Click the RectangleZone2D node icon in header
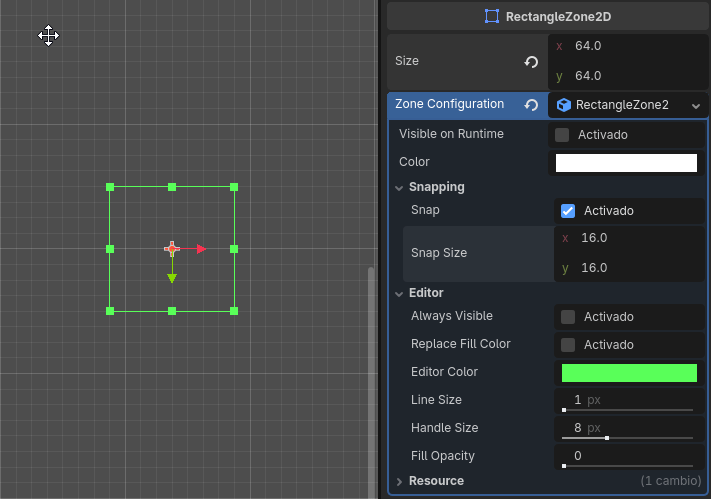This screenshot has width=711, height=499. coord(492,16)
